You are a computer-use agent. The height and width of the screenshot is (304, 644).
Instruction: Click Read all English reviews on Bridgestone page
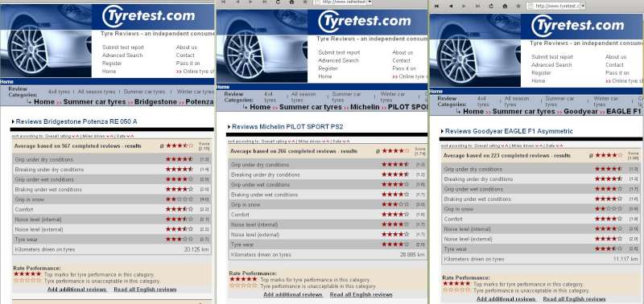coord(145,290)
